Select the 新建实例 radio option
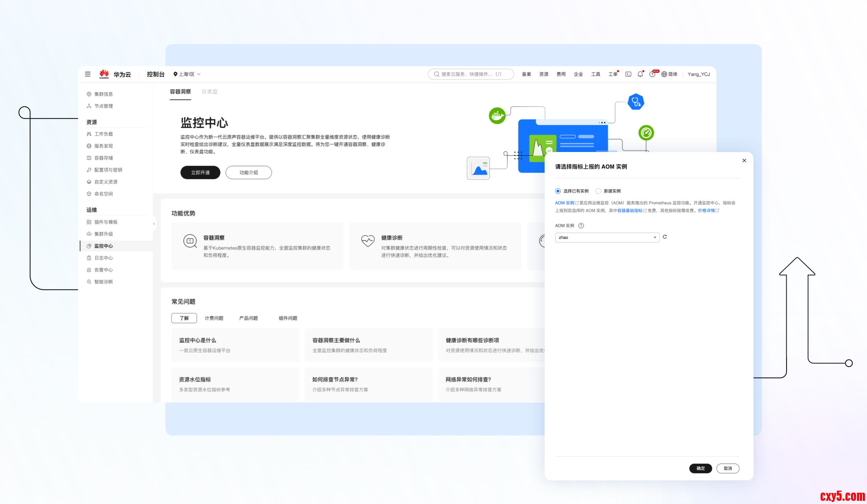The height and width of the screenshot is (504, 867). coord(598,191)
